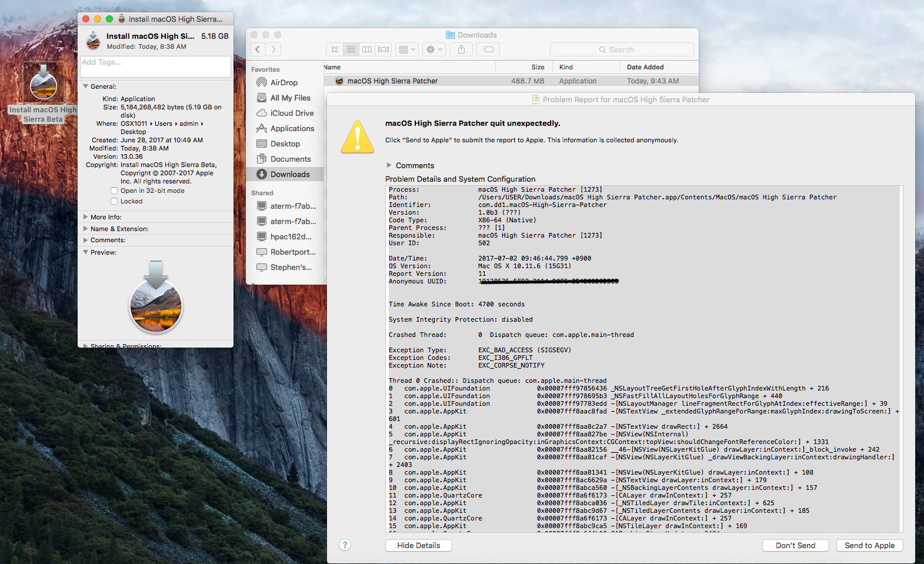Click the Don't Send button

pos(795,545)
